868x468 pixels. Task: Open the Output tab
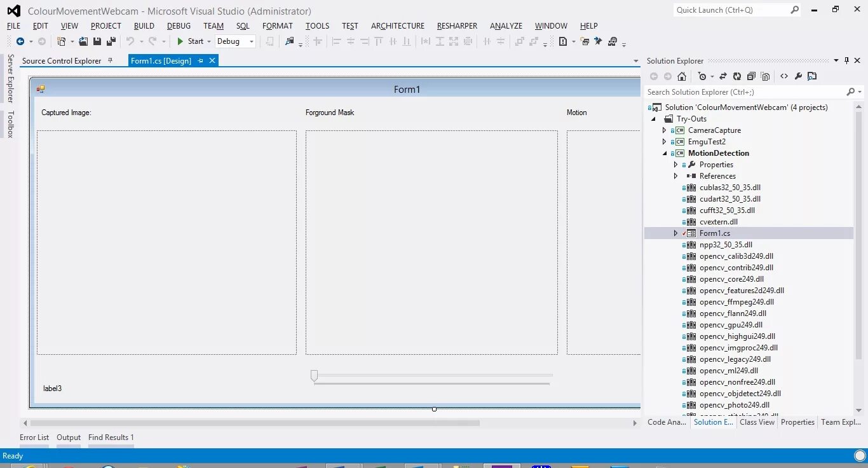click(x=69, y=437)
